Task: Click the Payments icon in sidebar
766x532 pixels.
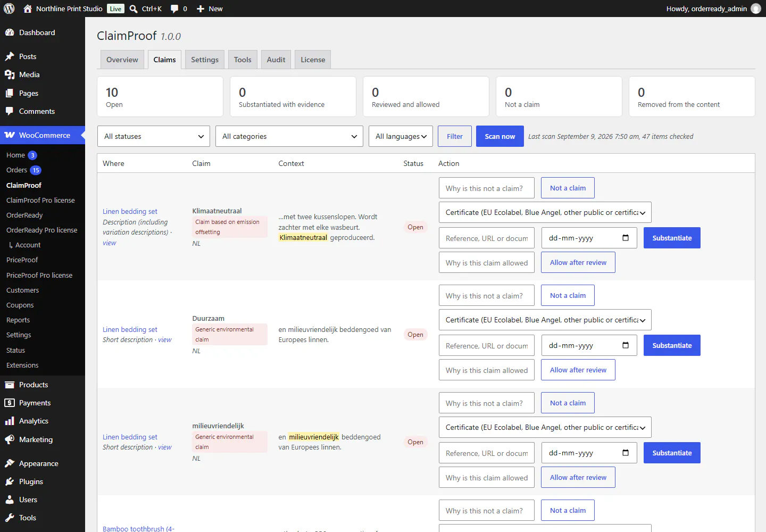Action: tap(10, 403)
